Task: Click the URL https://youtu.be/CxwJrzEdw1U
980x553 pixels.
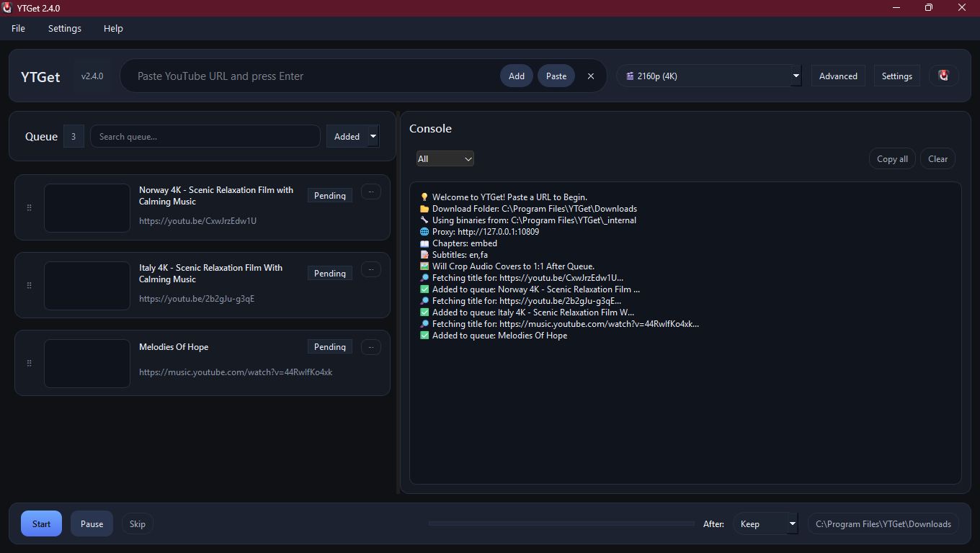Action: 197,221
